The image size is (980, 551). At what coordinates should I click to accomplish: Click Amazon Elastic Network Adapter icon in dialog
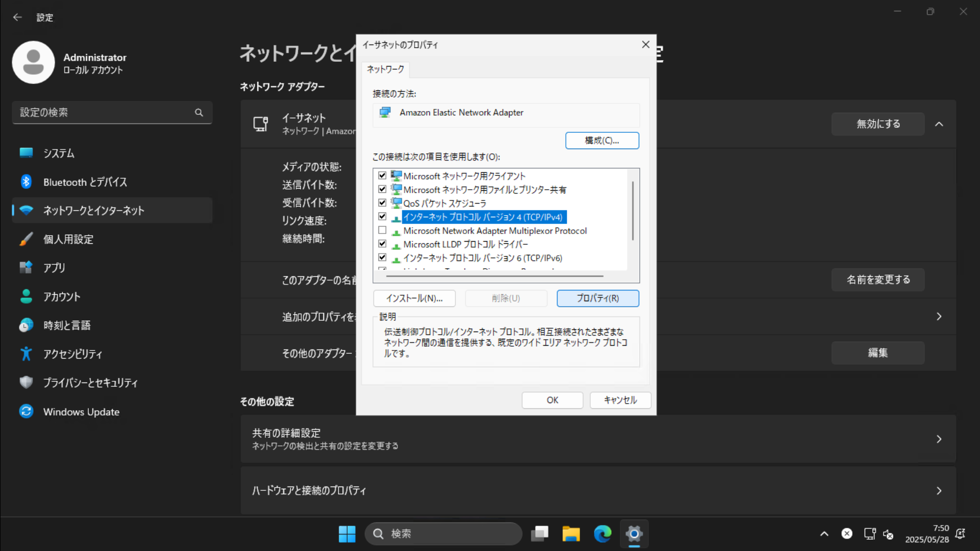[x=385, y=113]
